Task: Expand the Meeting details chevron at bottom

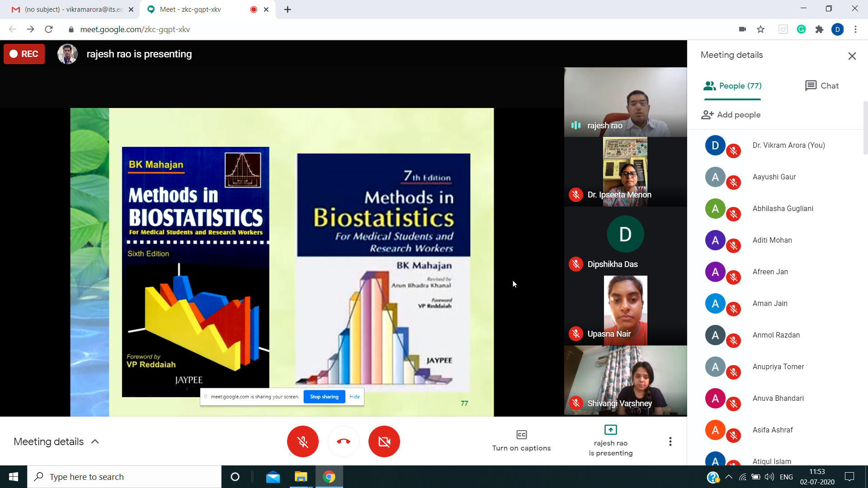Action: [95, 441]
